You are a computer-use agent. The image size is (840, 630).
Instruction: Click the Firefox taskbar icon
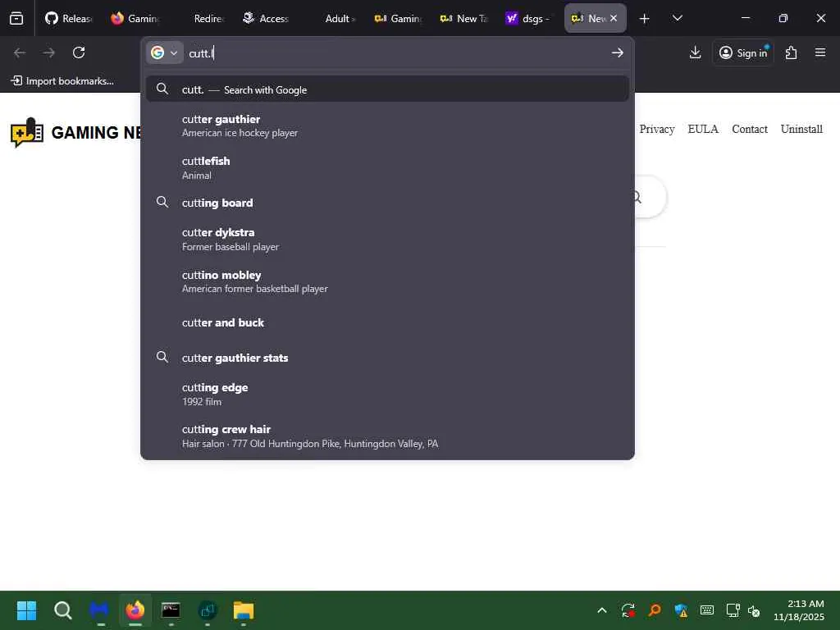(x=135, y=610)
